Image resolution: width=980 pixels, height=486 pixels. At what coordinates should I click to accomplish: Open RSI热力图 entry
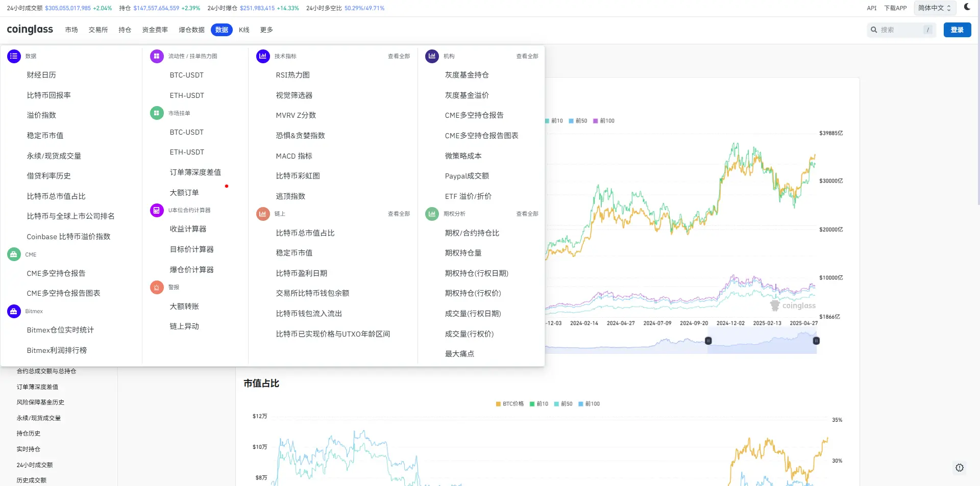[293, 75]
